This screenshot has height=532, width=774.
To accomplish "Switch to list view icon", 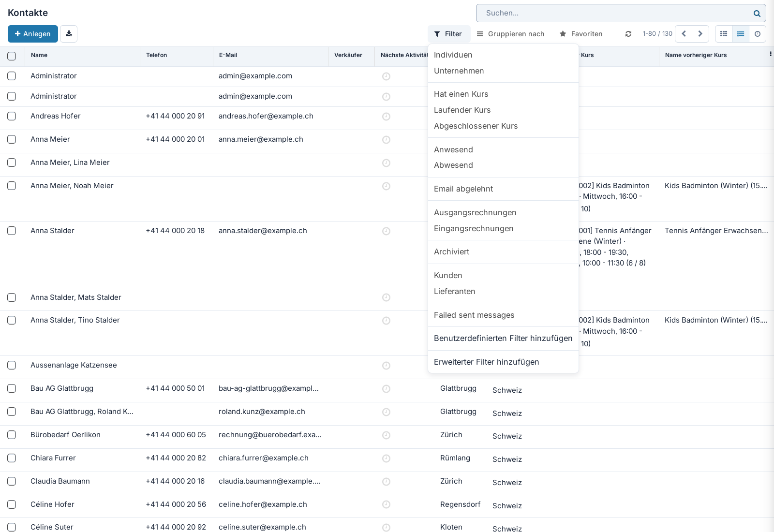I will point(741,34).
